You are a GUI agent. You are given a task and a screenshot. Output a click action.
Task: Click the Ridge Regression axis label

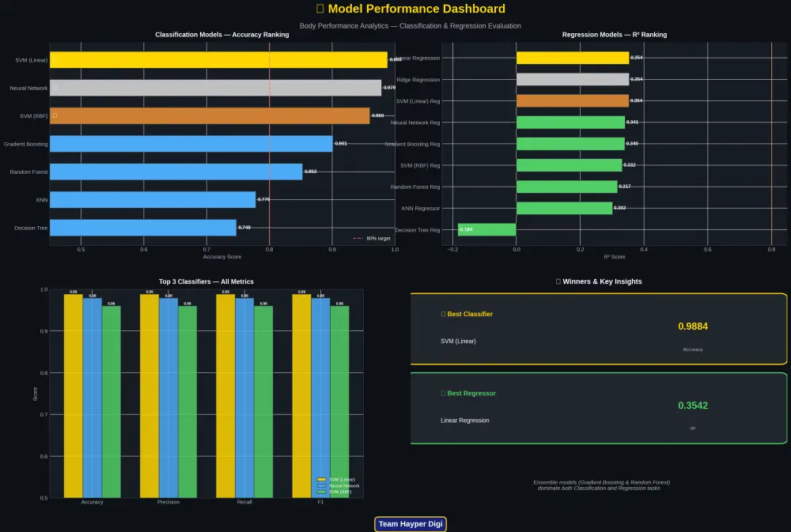(418, 80)
